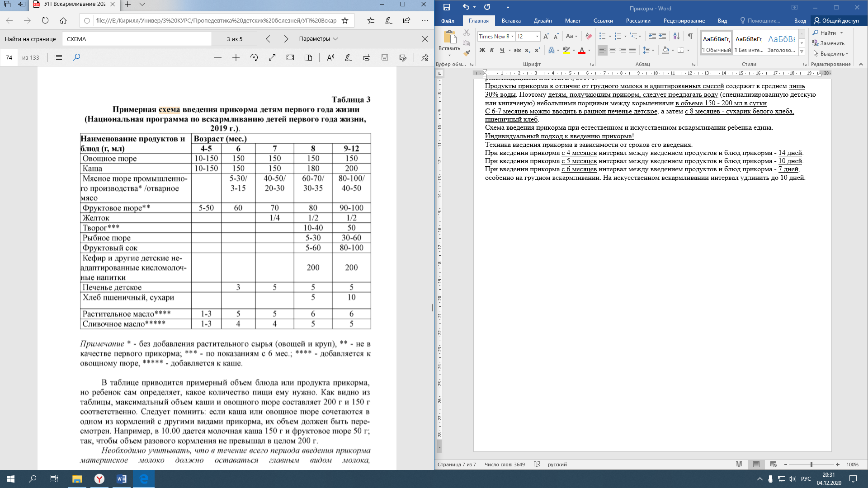Viewport: 868px width, 488px height.
Task: Zoom out in the Edge PDF toolbar
Action: (218, 57)
